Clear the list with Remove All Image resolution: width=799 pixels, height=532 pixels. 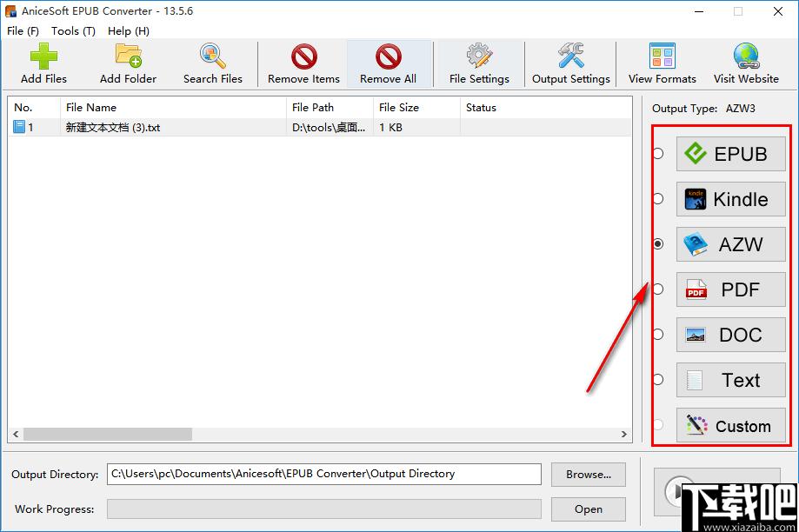(x=389, y=64)
